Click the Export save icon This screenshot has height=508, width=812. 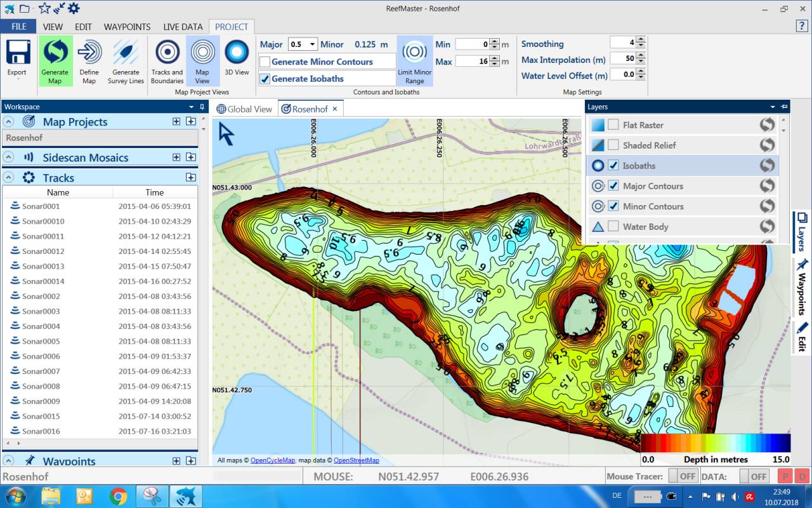click(x=17, y=52)
